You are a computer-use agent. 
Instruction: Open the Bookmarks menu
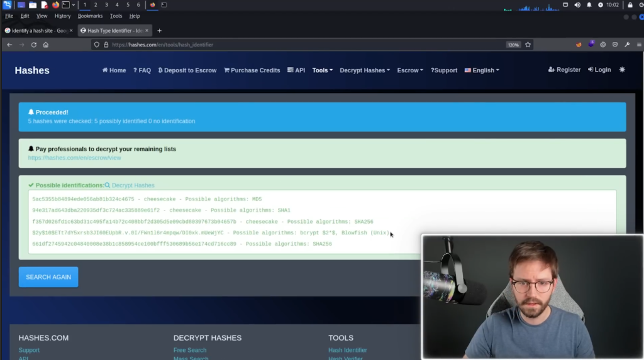tap(90, 16)
